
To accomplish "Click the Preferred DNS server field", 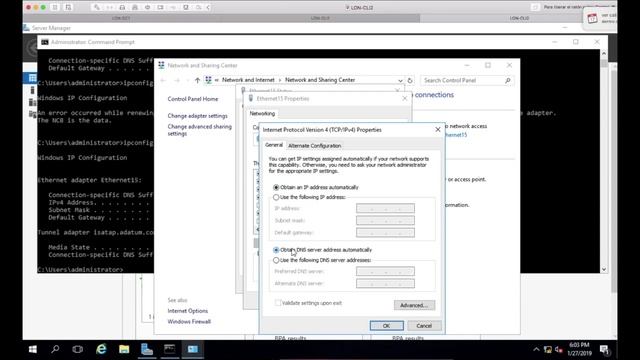I will (x=385, y=271).
